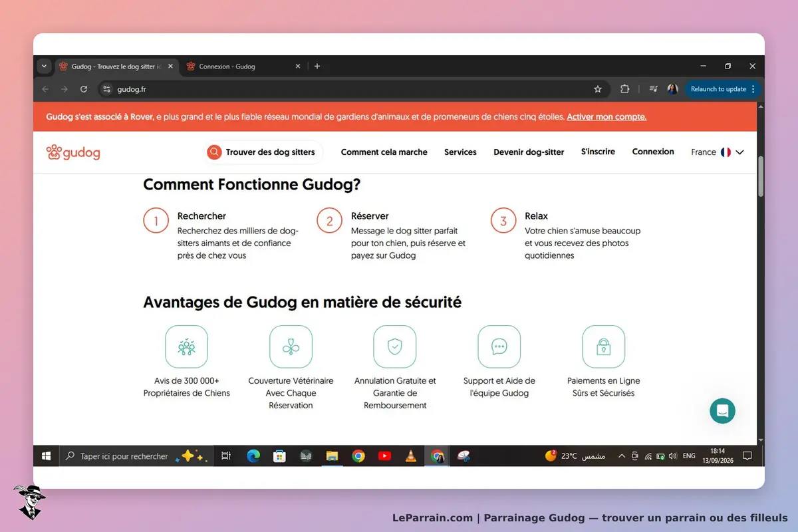798x532 pixels.
Task: Click the padlock secure payments icon
Action: (604, 346)
